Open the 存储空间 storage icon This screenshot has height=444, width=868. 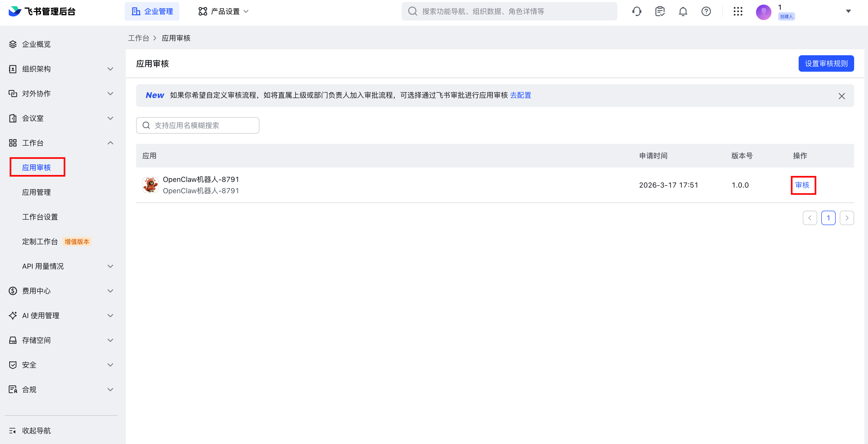coord(13,340)
